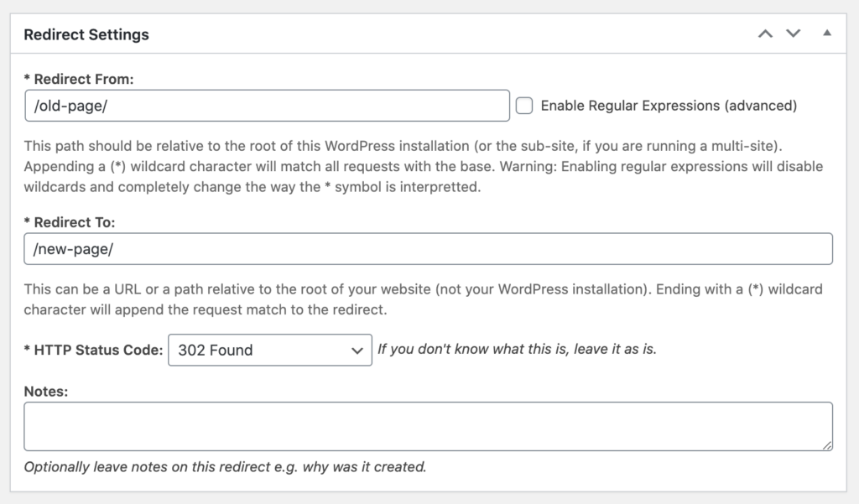Click the Notes textarea resize grip

(x=827, y=445)
